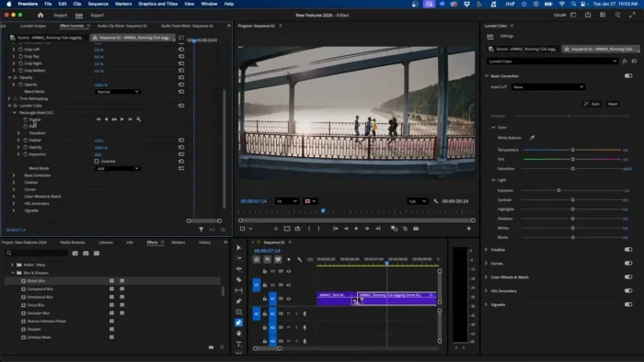Screen dimensions: 644x362
Task: Select the Pen tool in timeline tools
Action: pos(238,301)
